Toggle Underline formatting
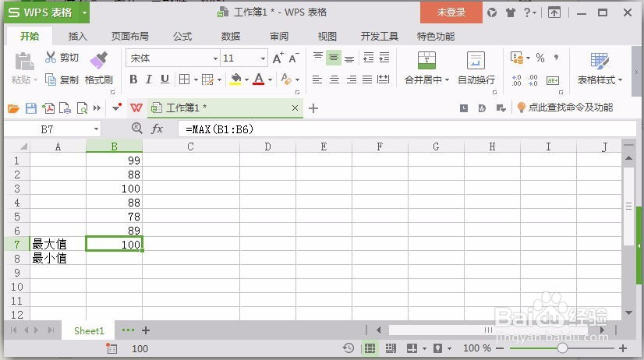 165,79
